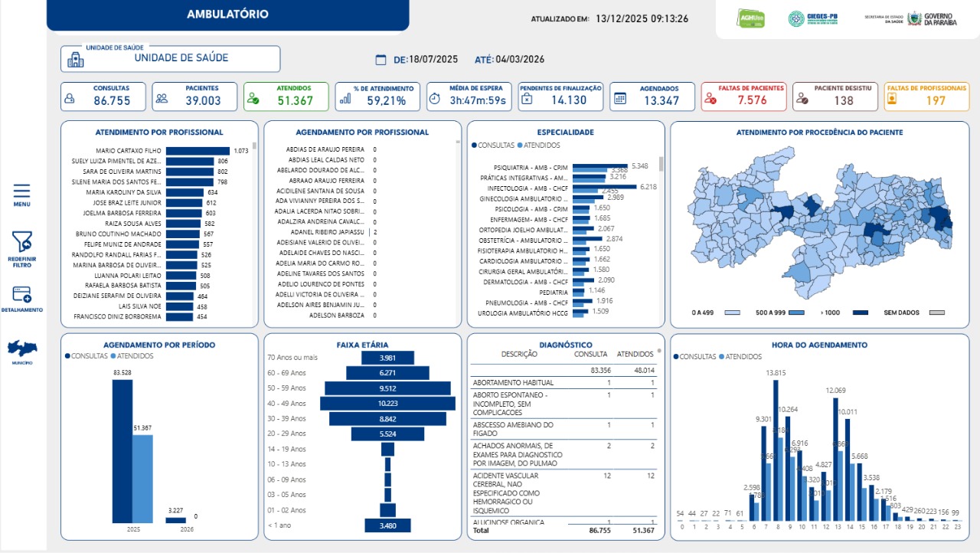The width and height of the screenshot is (980, 553).
Task: Click the Agendados calendar icon
Action: 620,98
